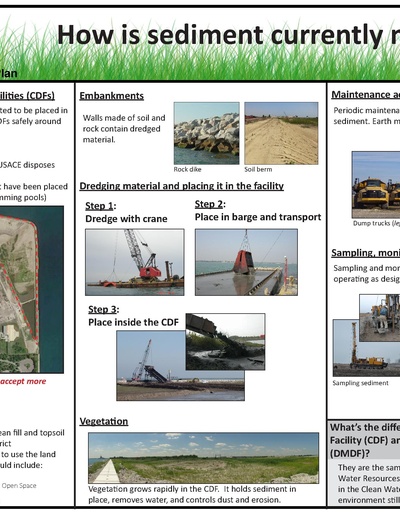This screenshot has height=520, width=400.
Task: Click the Soil berm photo
Action: pyautogui.click(x=281, y=133)
